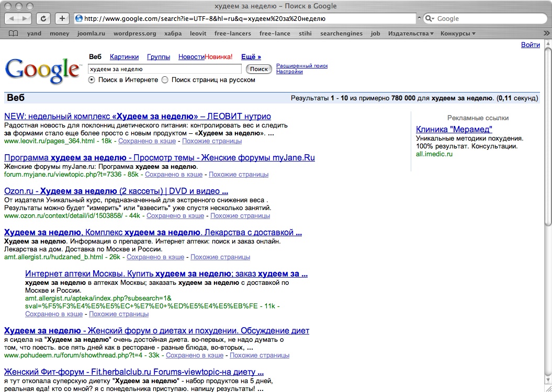Open Женский форум о диетах result
The width and height of the screenshot is (552, 392).
pos(156,331)
